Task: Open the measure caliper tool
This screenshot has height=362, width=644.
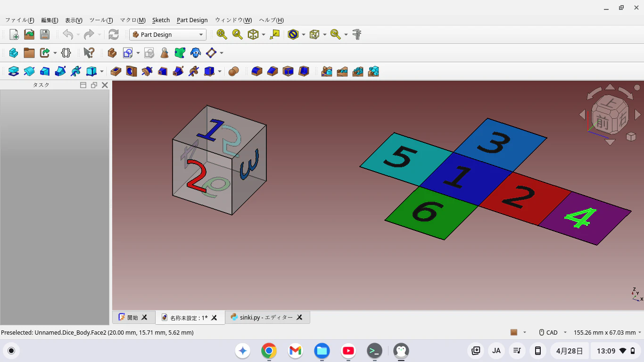Action: (357, 34)
